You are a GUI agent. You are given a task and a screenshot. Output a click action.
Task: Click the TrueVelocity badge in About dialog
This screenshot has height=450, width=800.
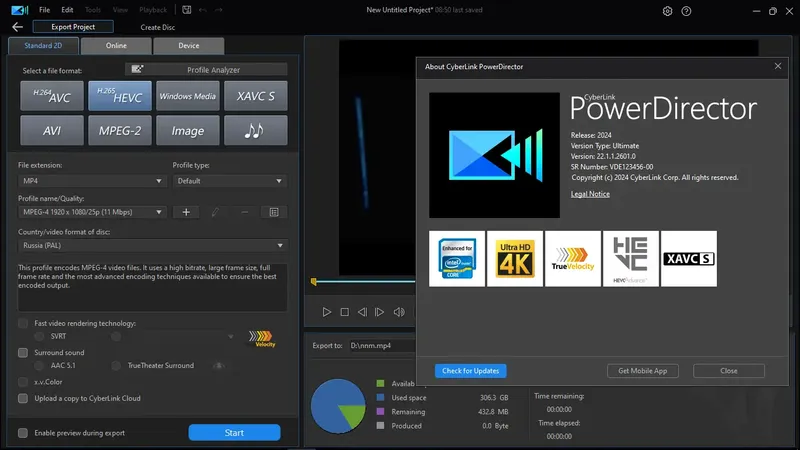573,259
